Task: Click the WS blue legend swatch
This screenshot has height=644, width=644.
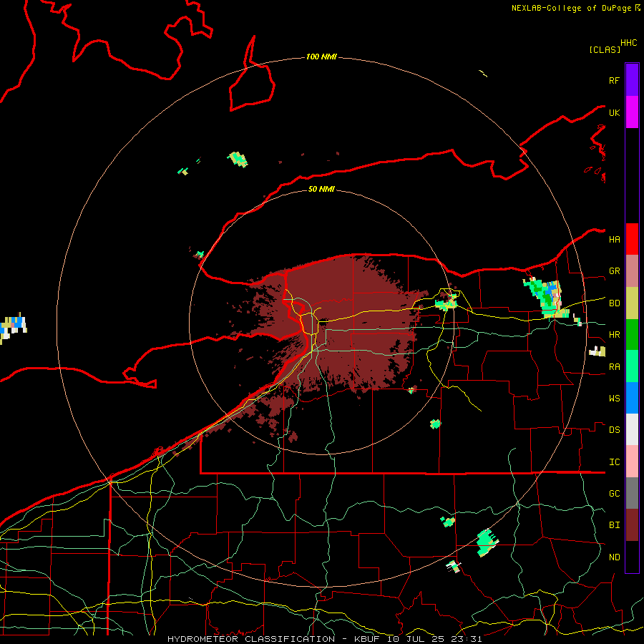Action: click(x=632, y=398)
